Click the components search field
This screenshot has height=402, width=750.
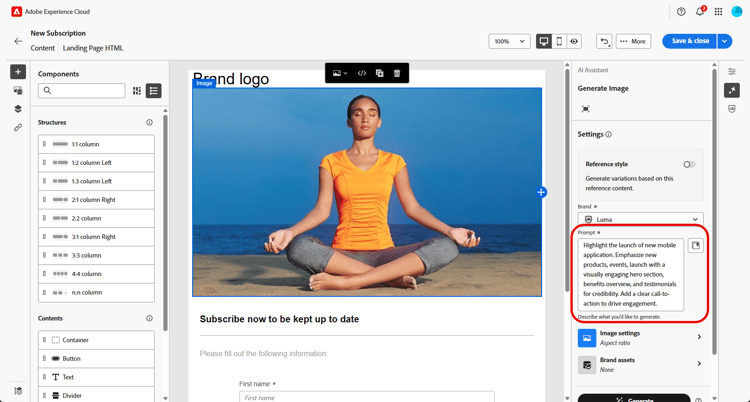coord(82,90)
